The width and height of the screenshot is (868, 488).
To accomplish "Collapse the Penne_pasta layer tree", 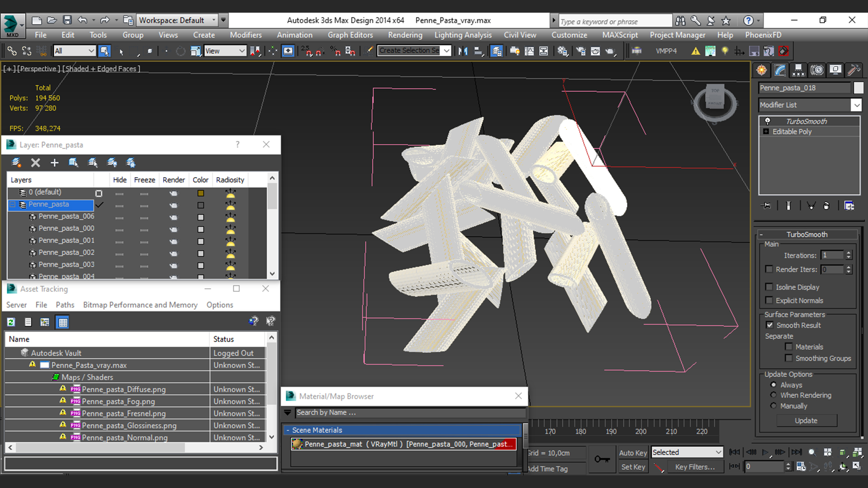I will coord(13,205).
